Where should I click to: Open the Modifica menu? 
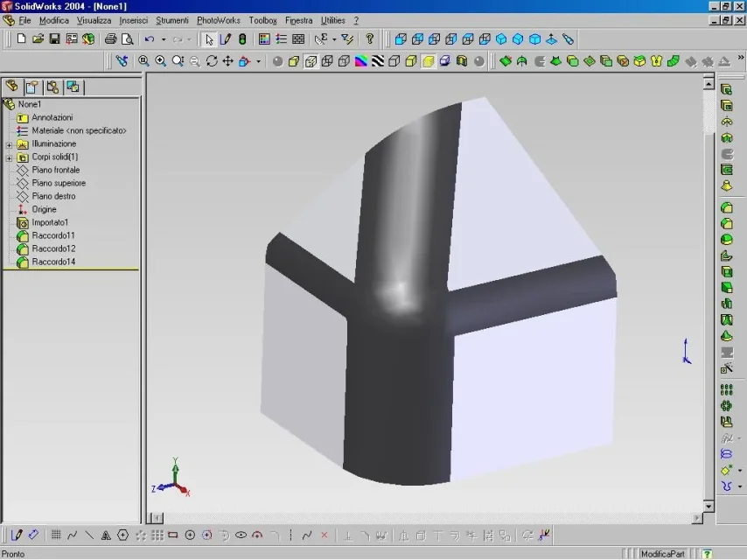(x=54, y=20)
